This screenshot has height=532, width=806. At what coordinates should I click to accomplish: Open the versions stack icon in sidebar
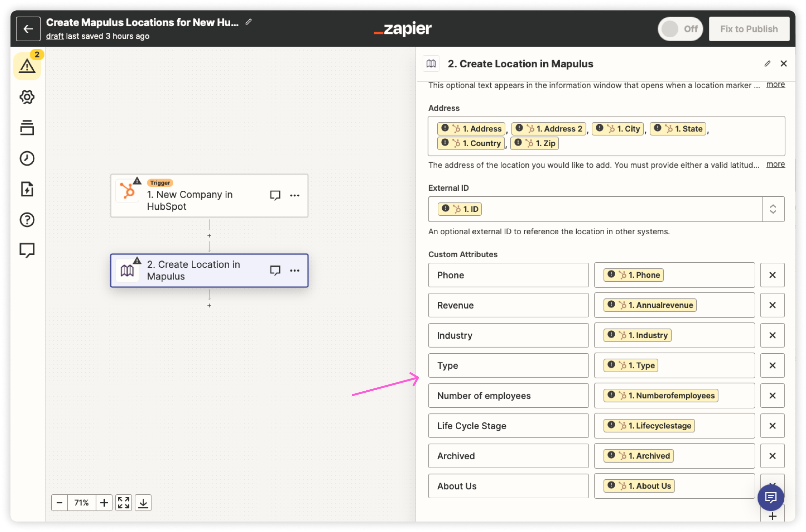(x=27, y=128)
